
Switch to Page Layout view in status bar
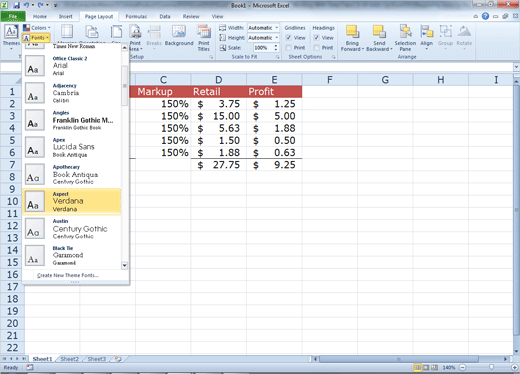[x=426, y=367]
